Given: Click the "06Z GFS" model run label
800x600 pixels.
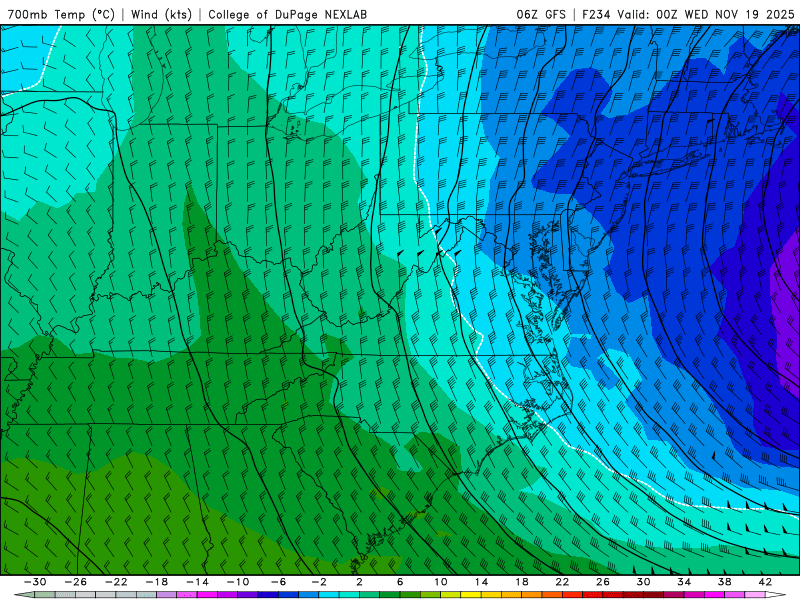Looking at the screenshot, I should (541, 15).
